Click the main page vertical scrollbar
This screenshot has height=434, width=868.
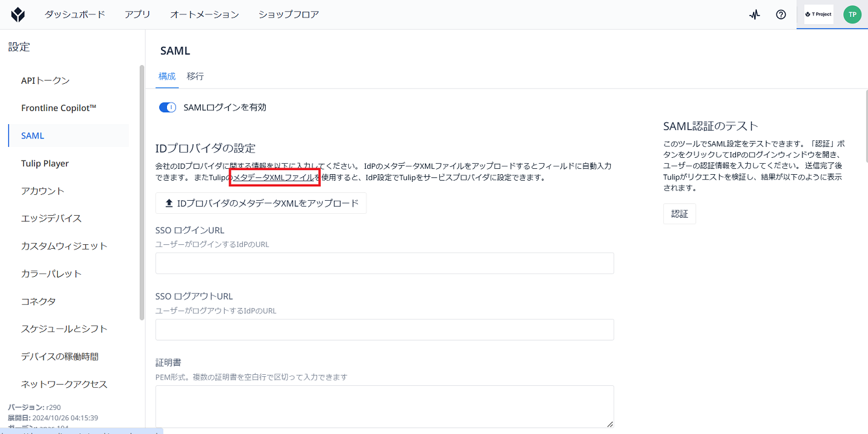click(865, 127)
